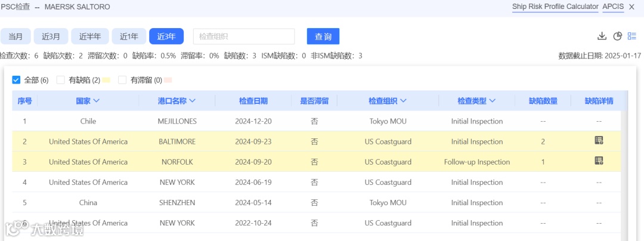Select the NORFOLK port cell

tap(178, 162)
